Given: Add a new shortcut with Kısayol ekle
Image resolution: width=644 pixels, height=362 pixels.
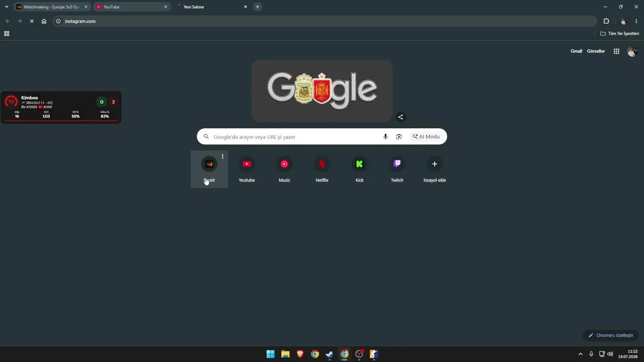Looking at the screenshot, I should tap(435, 169).
